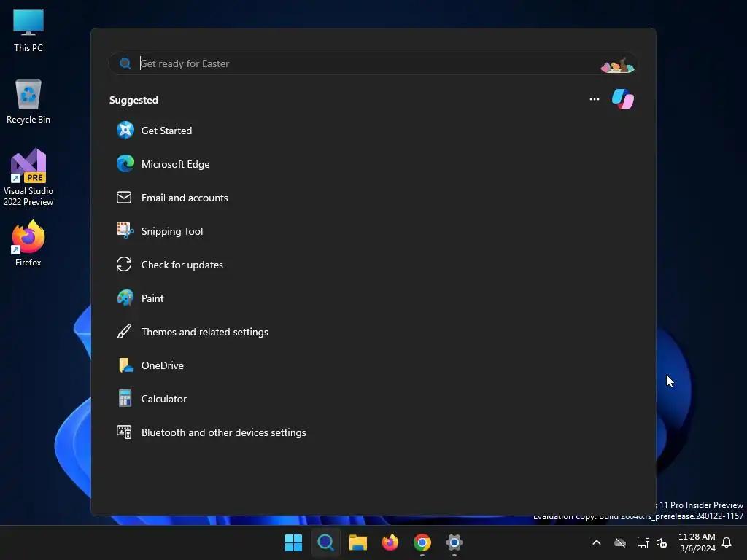Select Visual Studio 2022 Preview desktop shortcut

pyautogui.click(x=28, y=177)
